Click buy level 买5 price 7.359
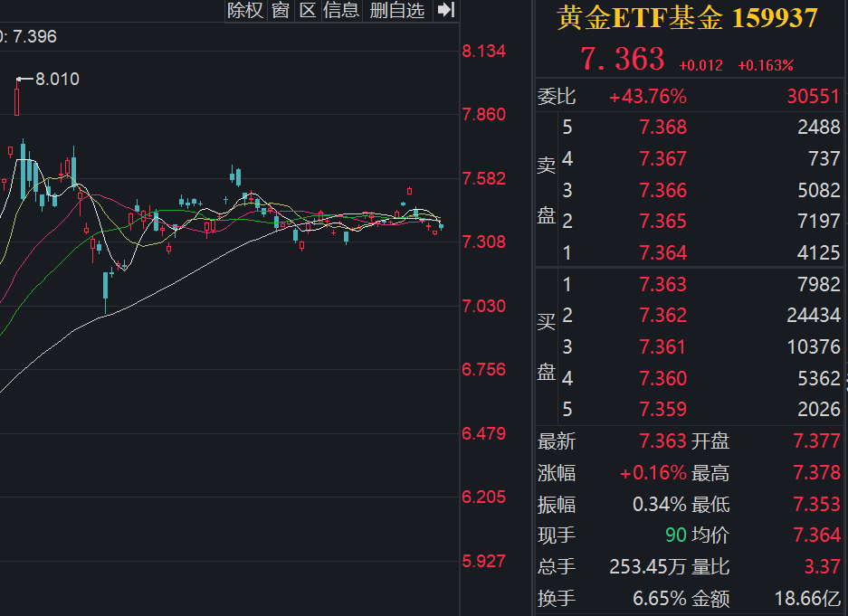 [x=662, y=409]
